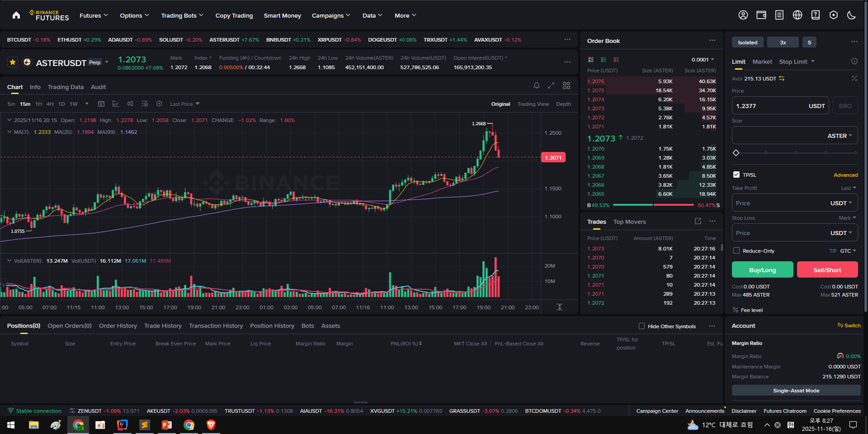This screenshot has height=434, width=868.
Task: Open Copy Trading in the top navigation
Action: (234, 15)
